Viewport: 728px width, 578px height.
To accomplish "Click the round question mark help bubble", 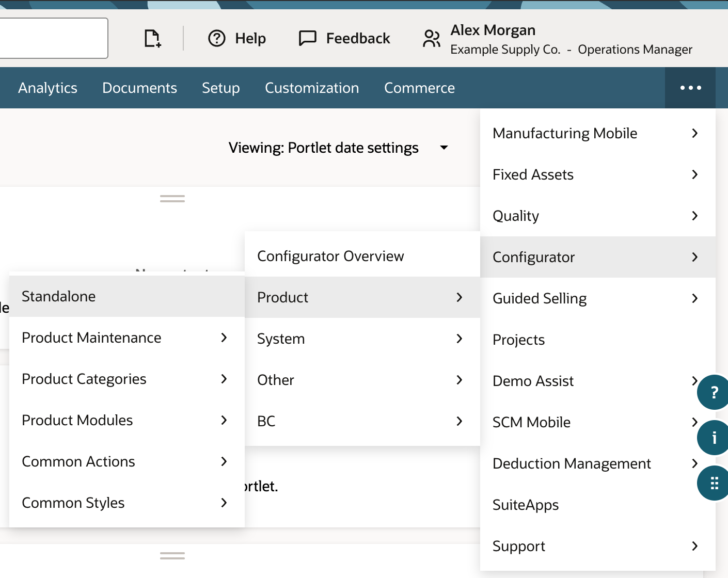I will tap(714, 392).
